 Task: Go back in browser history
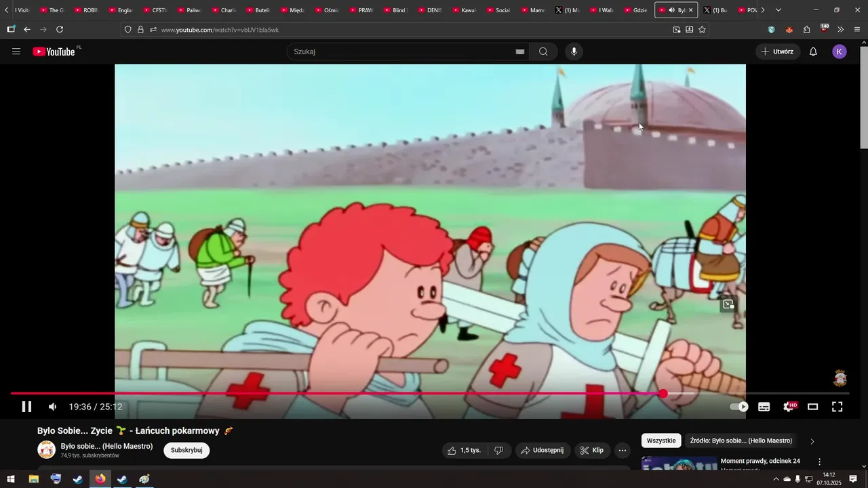27,29
